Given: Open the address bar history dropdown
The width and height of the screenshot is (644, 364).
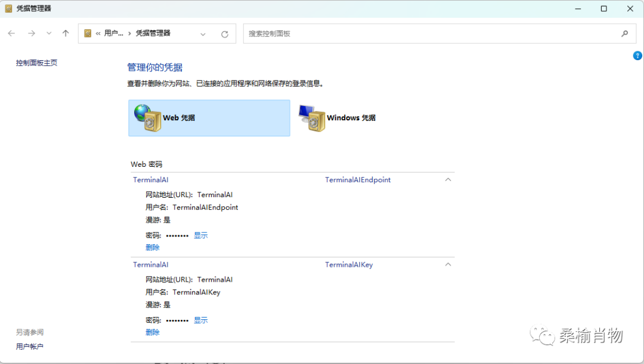Looking at the screenshot, I should pyautogui.click(x=203, y=34).
